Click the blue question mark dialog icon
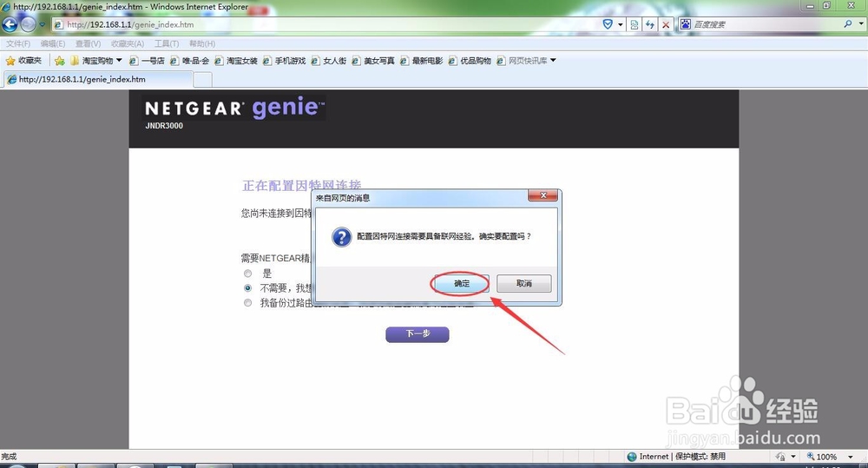 pos(341,237)
